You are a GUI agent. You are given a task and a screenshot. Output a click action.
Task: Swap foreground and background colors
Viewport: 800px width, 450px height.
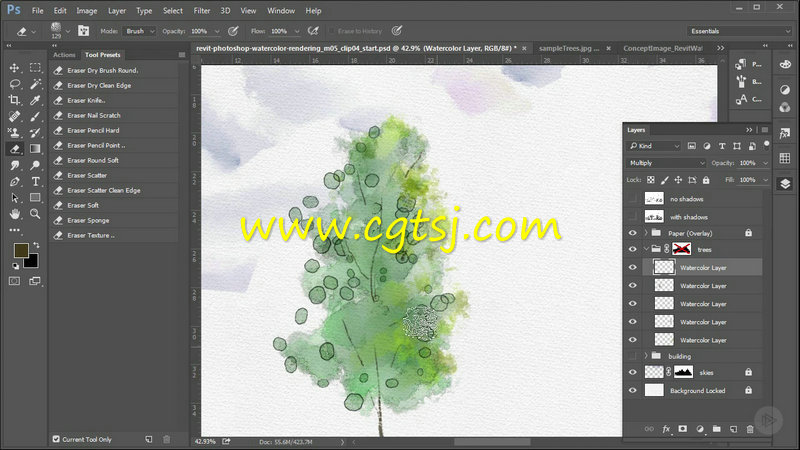pos(36,245)
